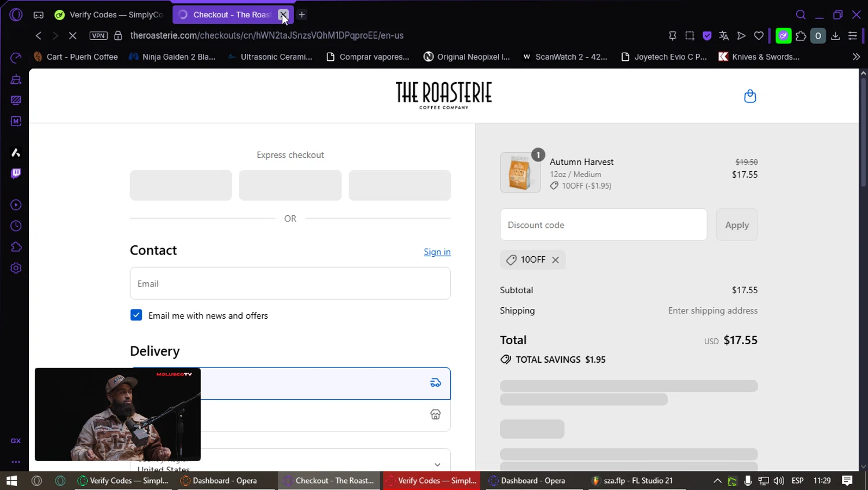
Task: Add page to bookmarks with heart icon
Action: pos(759,36)
